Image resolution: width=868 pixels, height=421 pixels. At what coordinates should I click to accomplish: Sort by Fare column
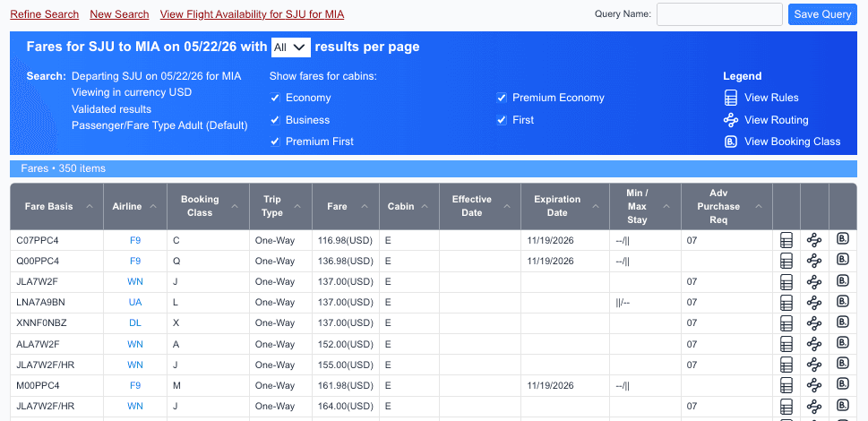click(x=346, y=206)
